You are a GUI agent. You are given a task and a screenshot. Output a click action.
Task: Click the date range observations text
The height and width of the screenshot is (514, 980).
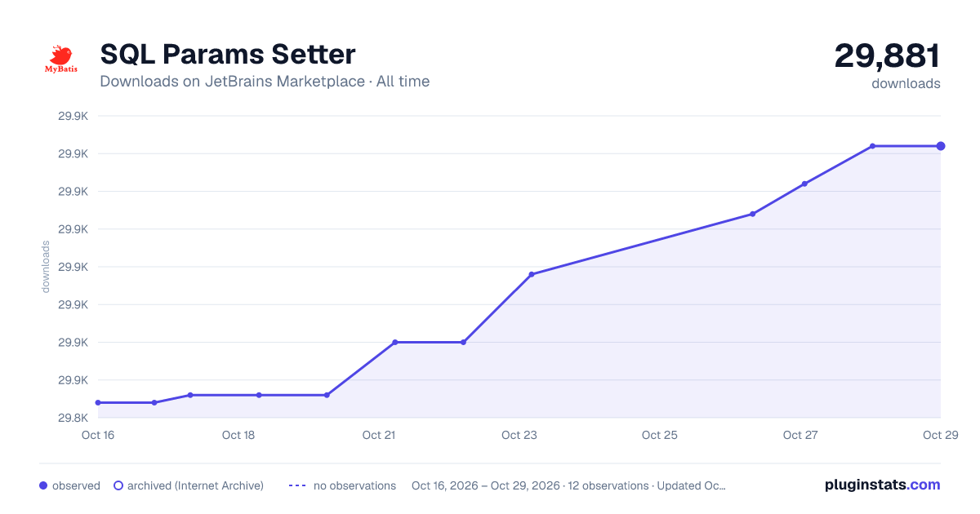click(568, 485)
